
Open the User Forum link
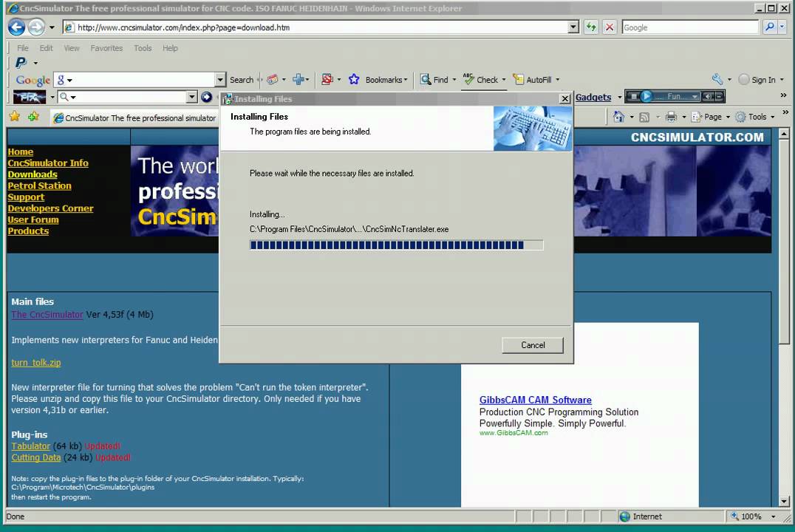pyautogui.click(x=33, y=219)
